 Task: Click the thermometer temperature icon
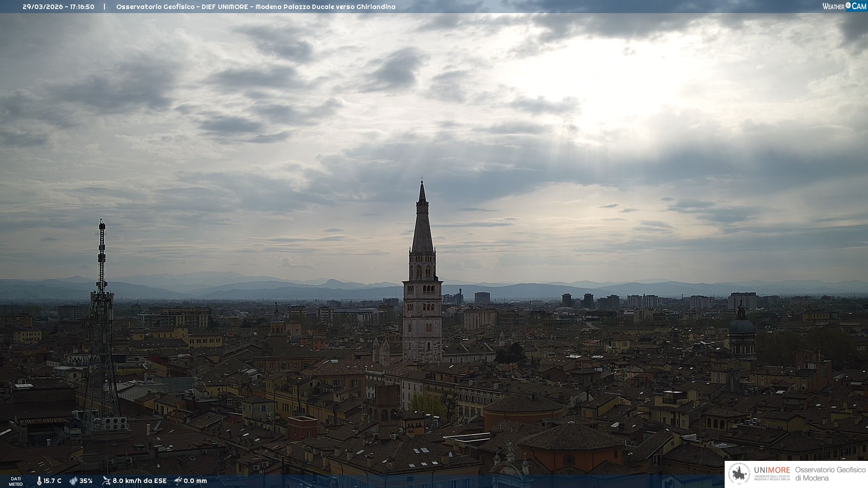pos(39,481)
